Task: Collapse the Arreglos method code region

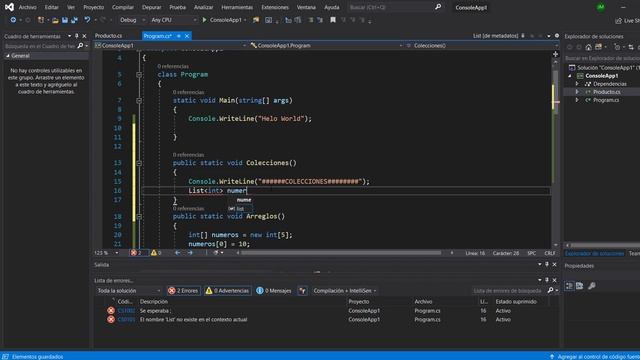Action: point(139,216)
